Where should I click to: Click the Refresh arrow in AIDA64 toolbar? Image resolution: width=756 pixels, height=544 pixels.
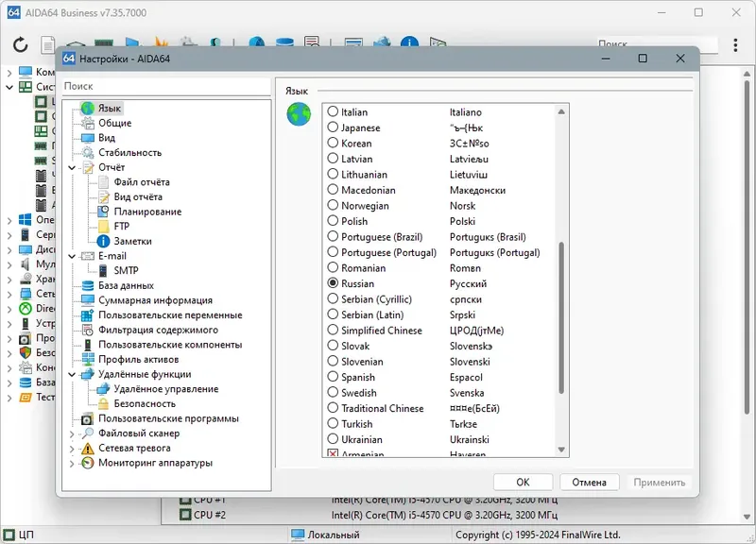(20, 44)
